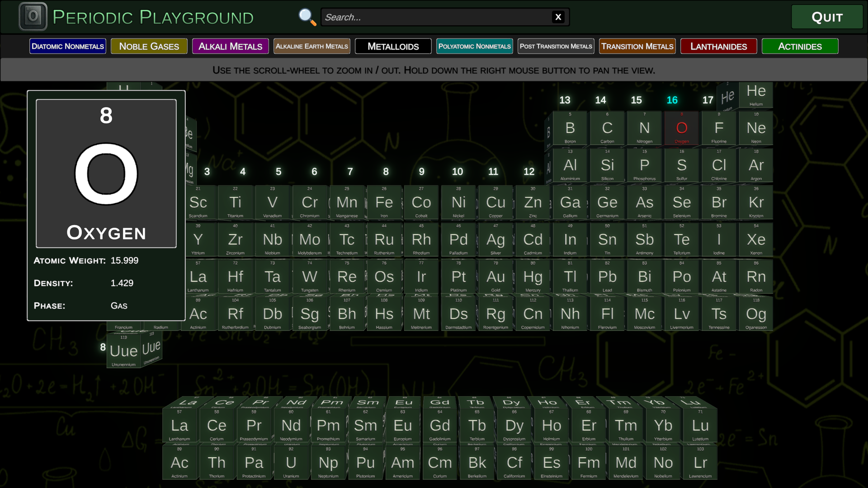
Task: Quit the application
Action: [827, 17]
